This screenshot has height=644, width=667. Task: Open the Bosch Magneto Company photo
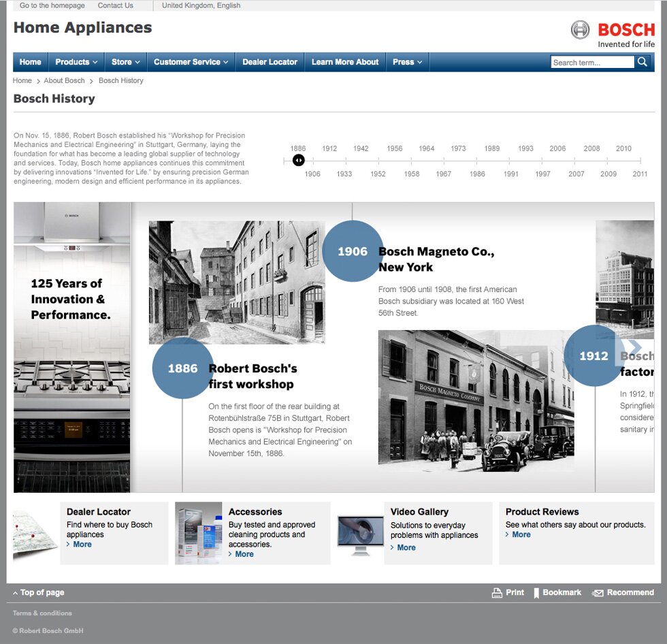point(476,401)
